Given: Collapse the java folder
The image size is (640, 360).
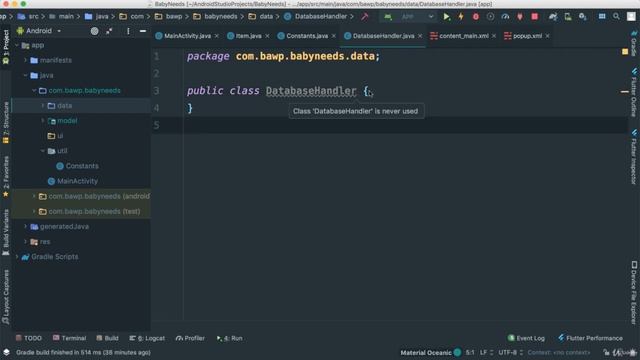Looking at the screenshot, I should coord(25,76).
